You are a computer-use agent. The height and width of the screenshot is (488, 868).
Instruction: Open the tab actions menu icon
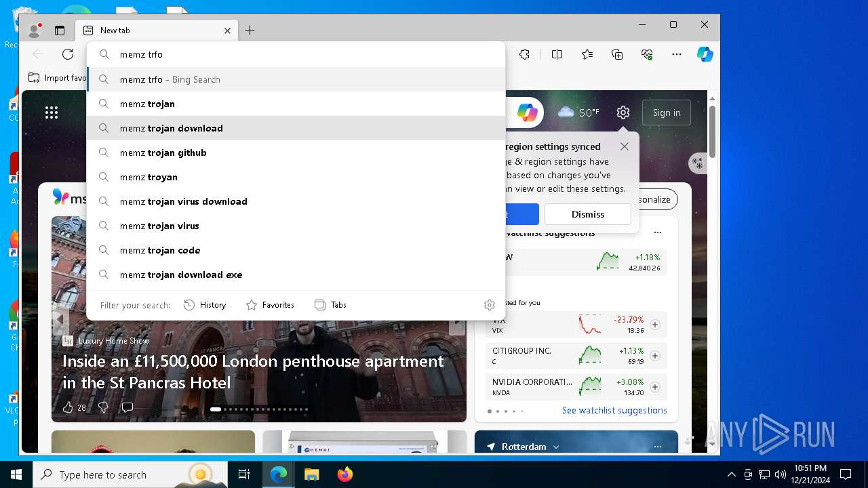(60, 30)
